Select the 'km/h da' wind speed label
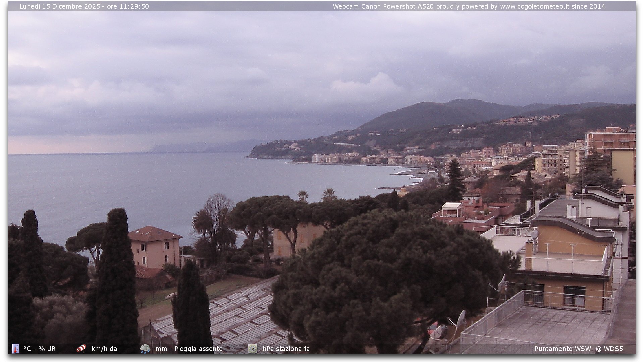 104,349
